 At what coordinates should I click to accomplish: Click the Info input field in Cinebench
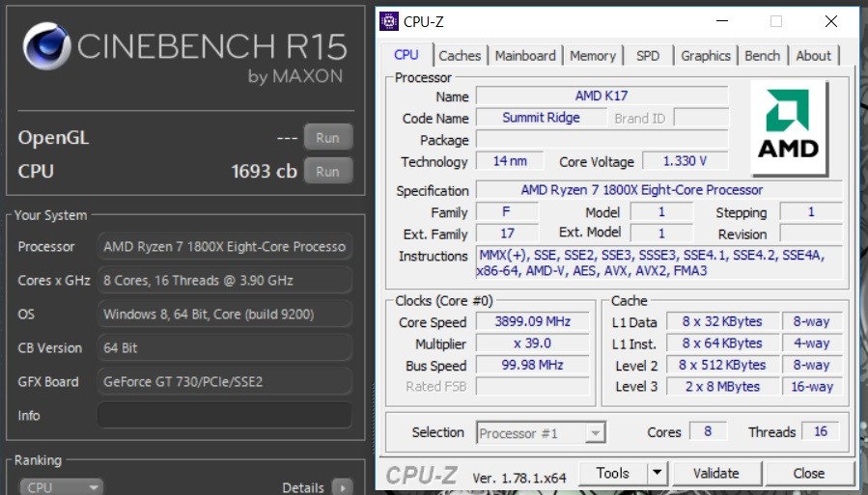pos(225,415)
